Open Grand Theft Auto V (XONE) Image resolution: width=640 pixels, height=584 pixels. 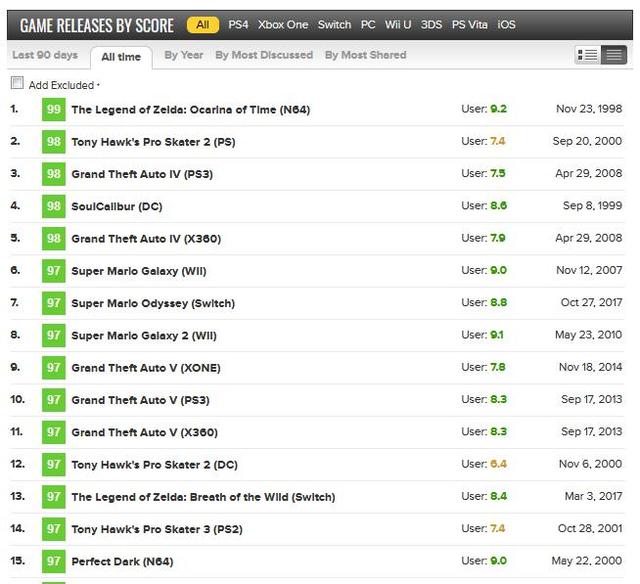tap(146, 367)
